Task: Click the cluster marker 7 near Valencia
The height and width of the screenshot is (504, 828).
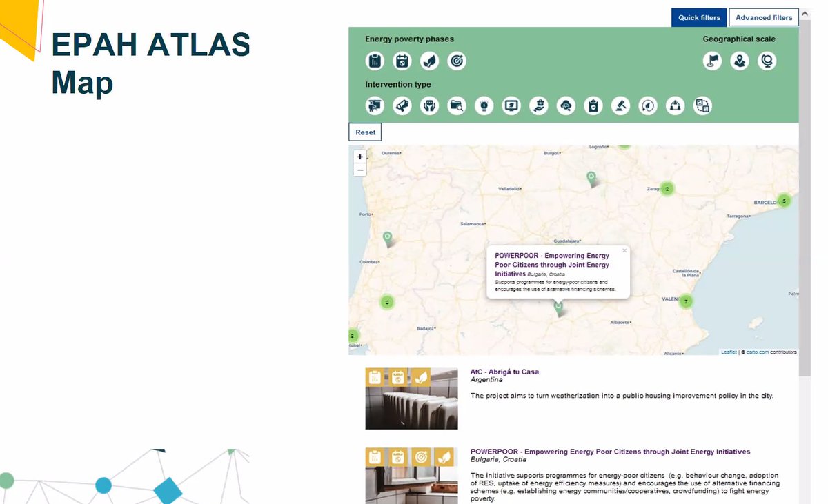Action: [685, 301]
